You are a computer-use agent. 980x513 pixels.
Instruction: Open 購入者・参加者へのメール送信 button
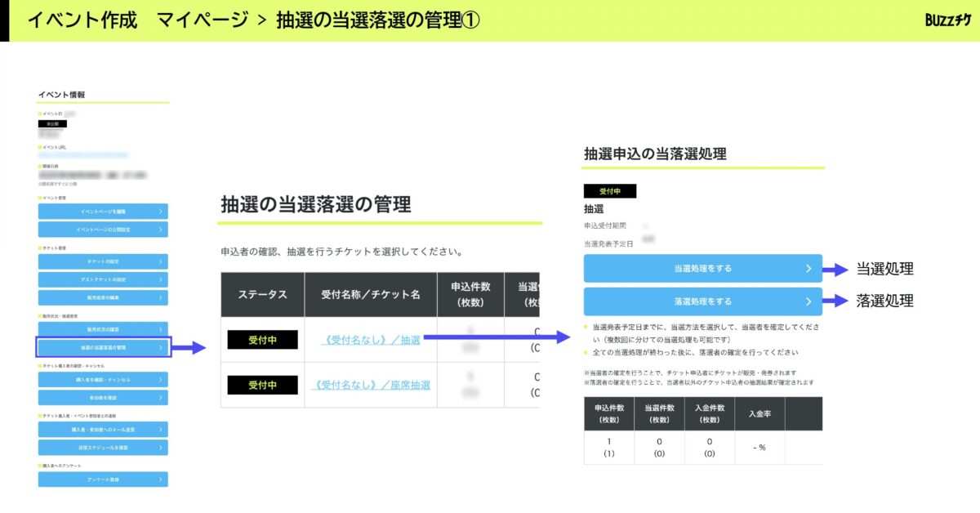coord(103,430)
